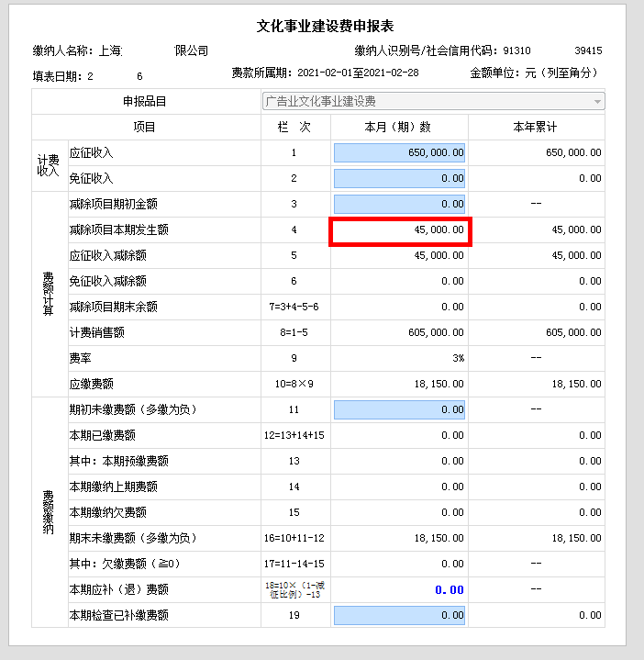This screenshot has height=660, width=644.
Task: Click the 应征收入减除额 monthly value in row 5
Action: point(439,255)
